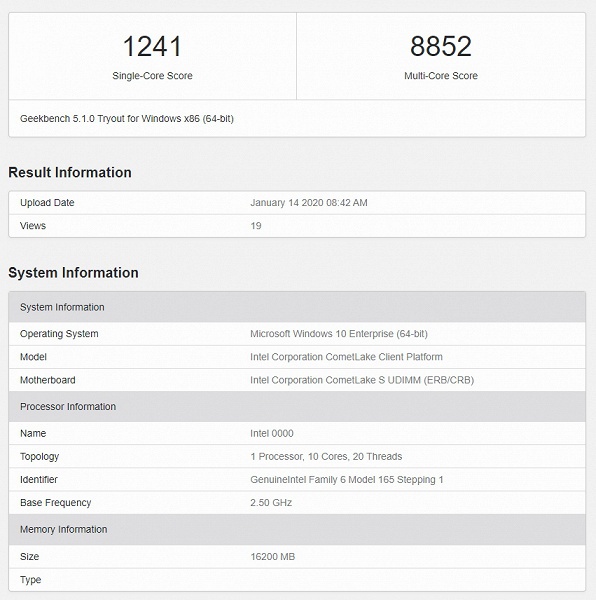The image size is (596, 600).
Task: Click the Motherboard label
Action: (x=47, y=380)
